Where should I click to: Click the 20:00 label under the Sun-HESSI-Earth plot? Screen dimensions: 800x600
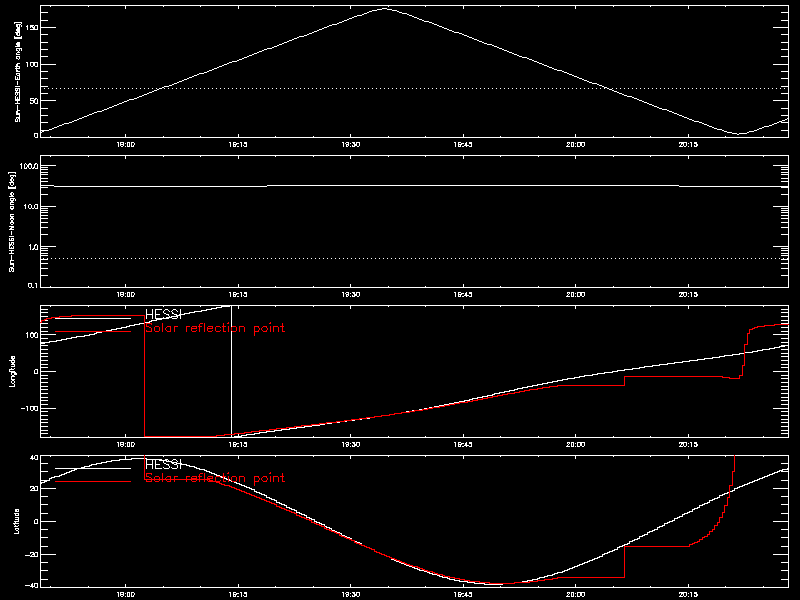pyautogui.click(x=575, y=145)
